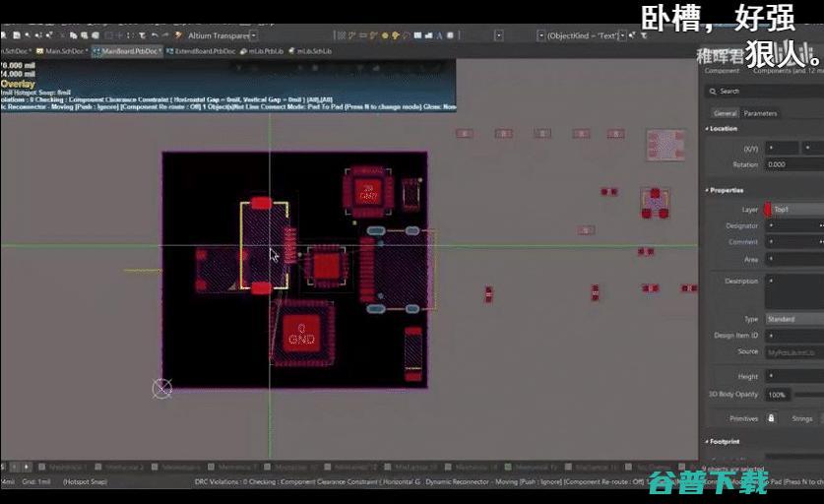Click the Designator input field

792,225
